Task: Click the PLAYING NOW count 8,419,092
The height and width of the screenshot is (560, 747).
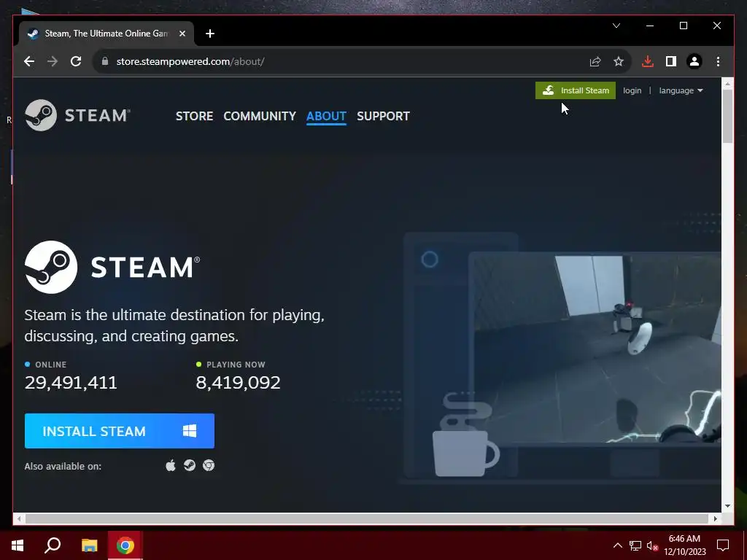Action: coord(239,382)
